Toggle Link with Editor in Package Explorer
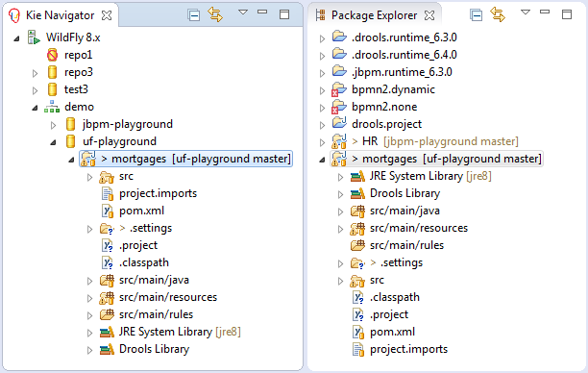The image size is (588, 373). (498, 14)
